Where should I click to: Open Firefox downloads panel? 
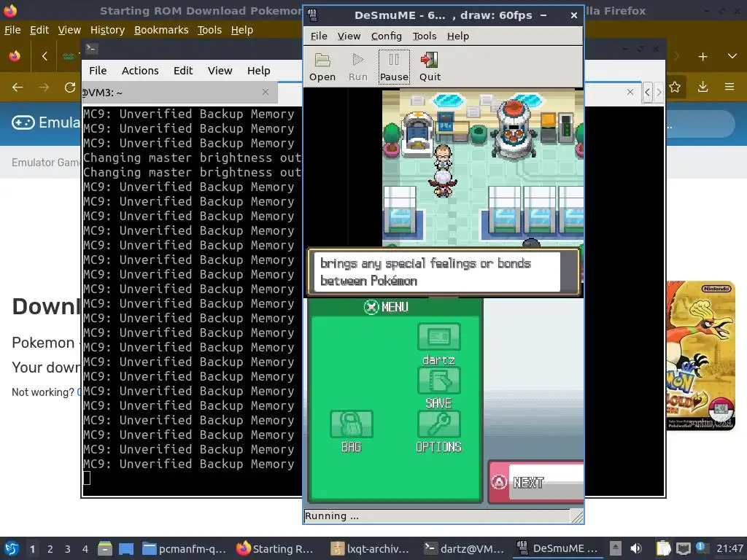click(x=703, y=87)
